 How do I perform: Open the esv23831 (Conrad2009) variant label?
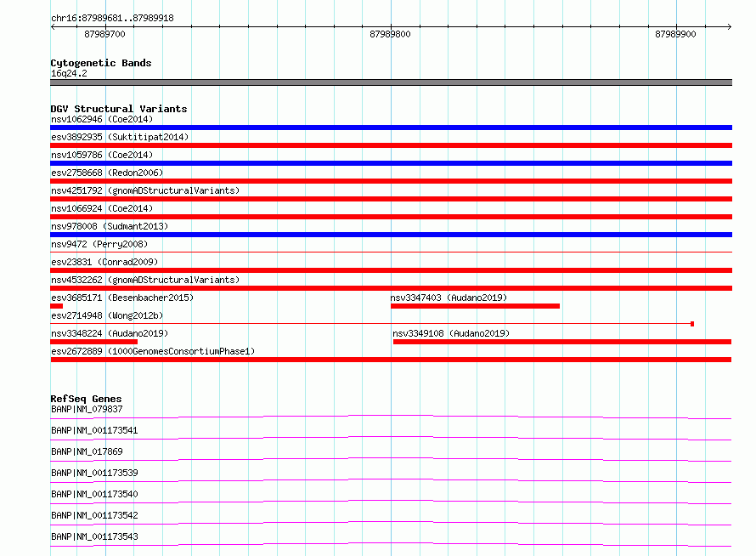[104, 262]
